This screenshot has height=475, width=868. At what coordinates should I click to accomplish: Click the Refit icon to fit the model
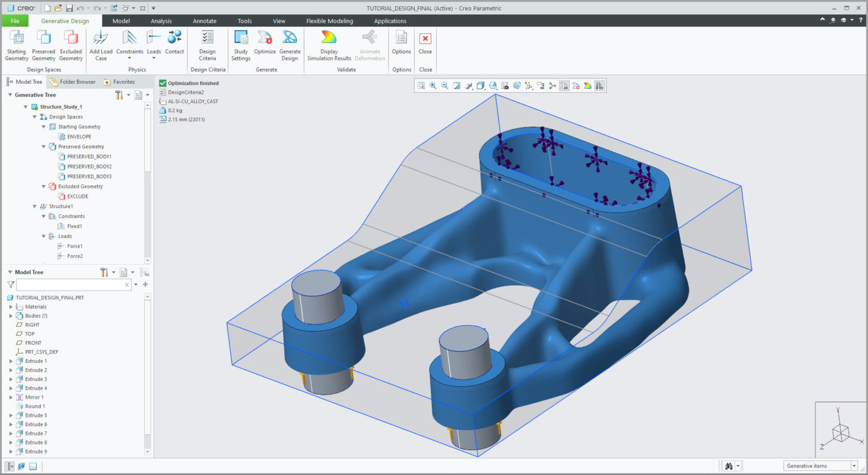coord(421,85)
